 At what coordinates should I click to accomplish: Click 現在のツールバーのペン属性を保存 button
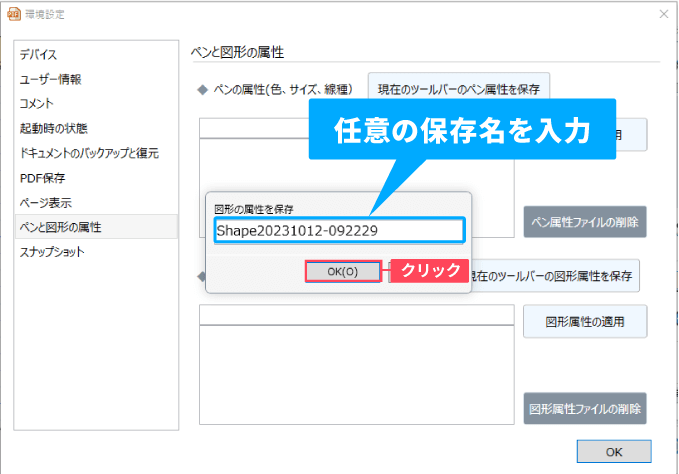(458, 89)
